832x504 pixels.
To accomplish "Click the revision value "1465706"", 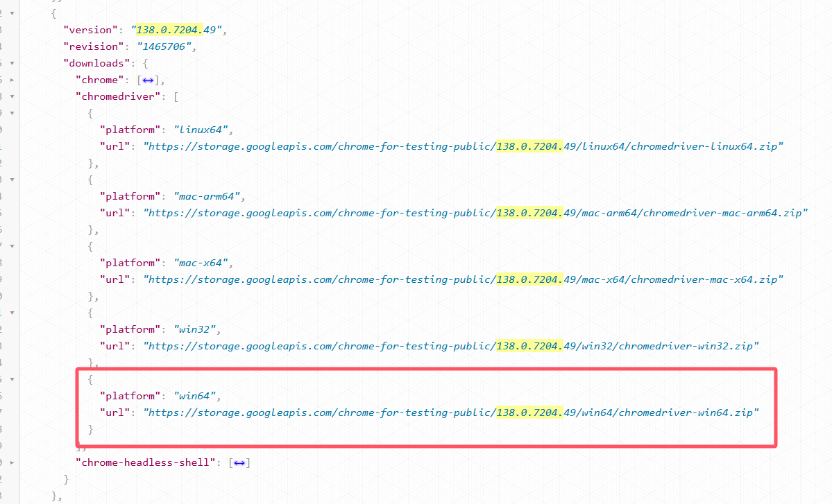I will 164,46.
